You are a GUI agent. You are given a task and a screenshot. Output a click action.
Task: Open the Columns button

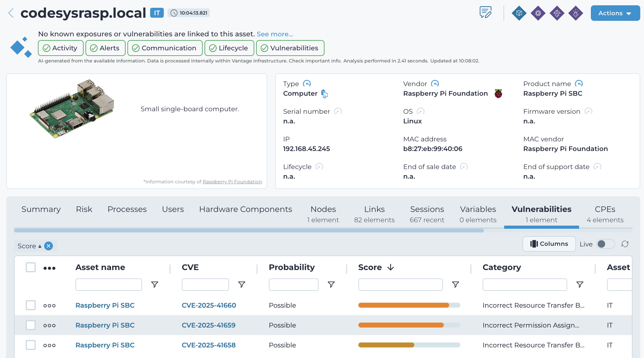[x=549, y=244]
